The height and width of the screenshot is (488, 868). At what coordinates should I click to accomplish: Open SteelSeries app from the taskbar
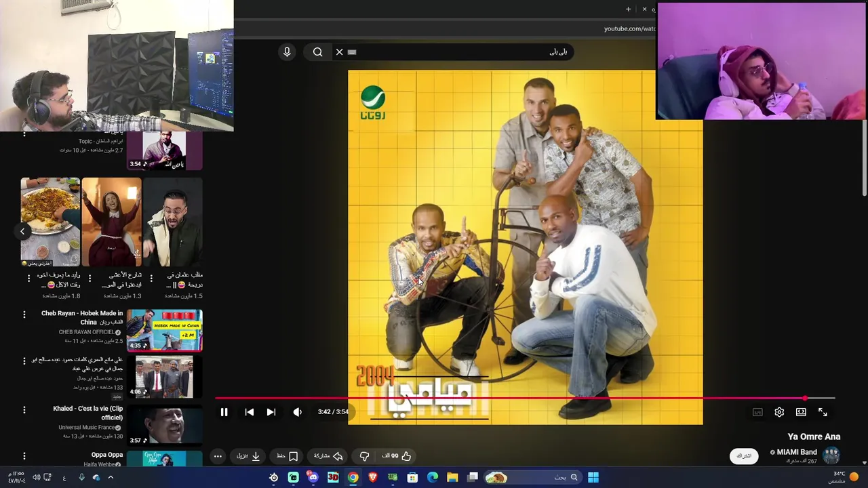point(274,477)
